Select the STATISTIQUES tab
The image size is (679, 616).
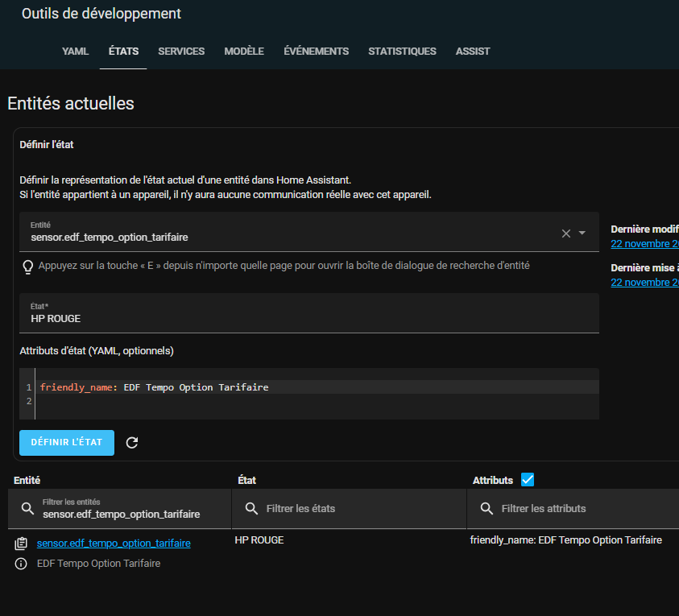[x=402, y=52]
